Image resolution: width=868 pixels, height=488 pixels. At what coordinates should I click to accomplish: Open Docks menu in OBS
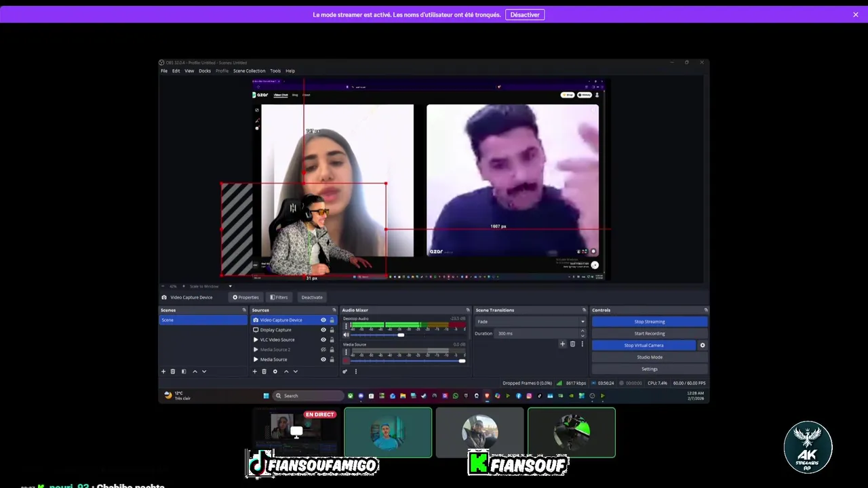tap(205, 70)
